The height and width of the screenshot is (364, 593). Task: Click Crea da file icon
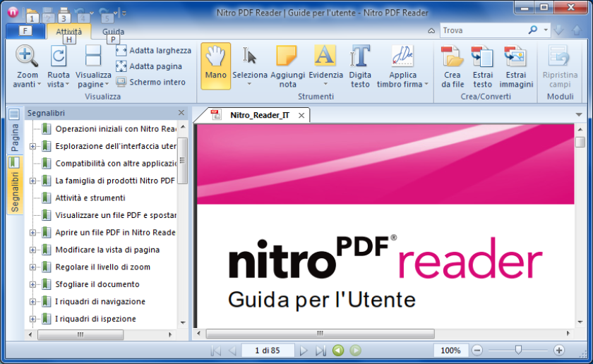(x=453, y=56)
